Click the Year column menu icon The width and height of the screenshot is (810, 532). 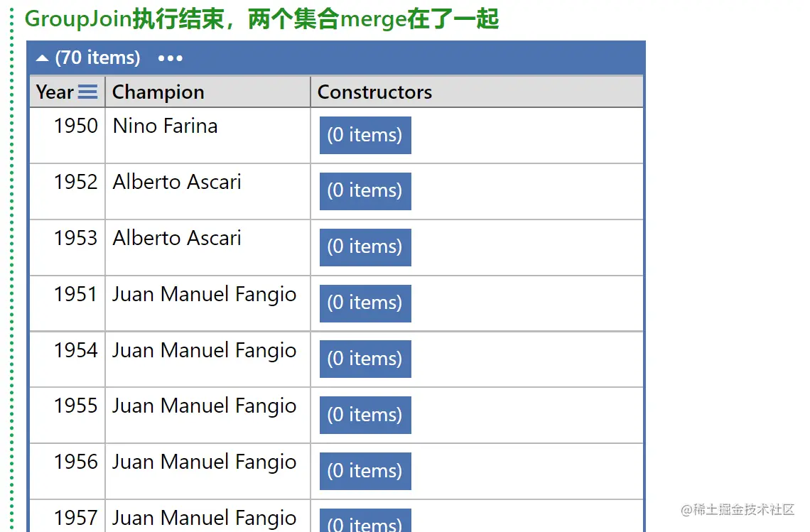point(88,92)
